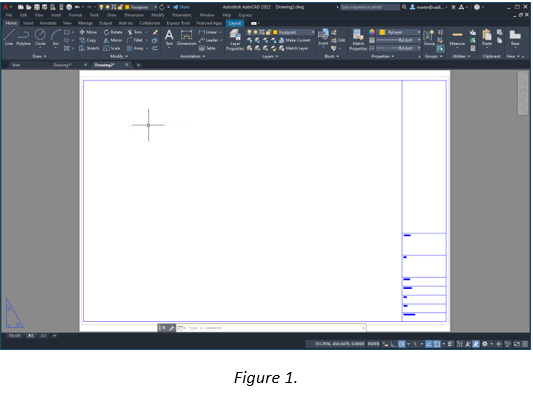
Task: Click Make Current layer button
Action: coord(294,40)
